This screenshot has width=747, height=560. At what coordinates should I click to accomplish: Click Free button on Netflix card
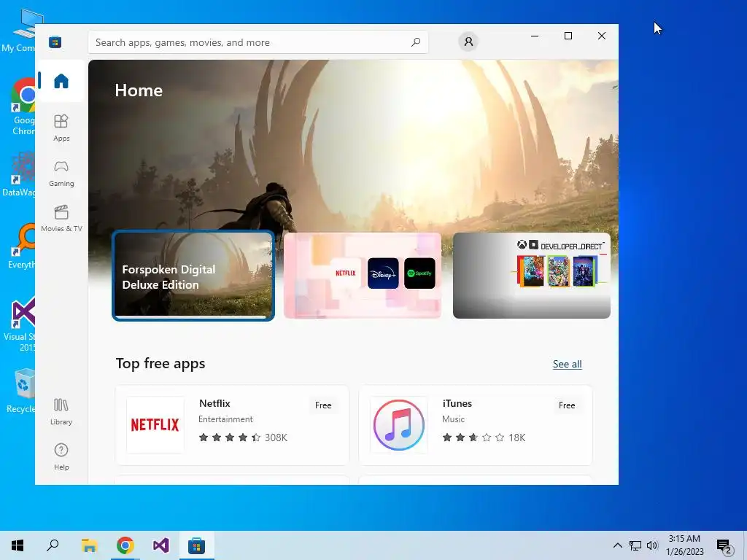click(323, 405)
